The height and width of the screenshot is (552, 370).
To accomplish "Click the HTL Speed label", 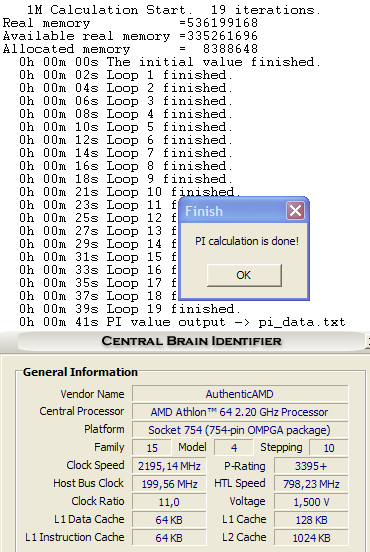I will tap(240, 483).
